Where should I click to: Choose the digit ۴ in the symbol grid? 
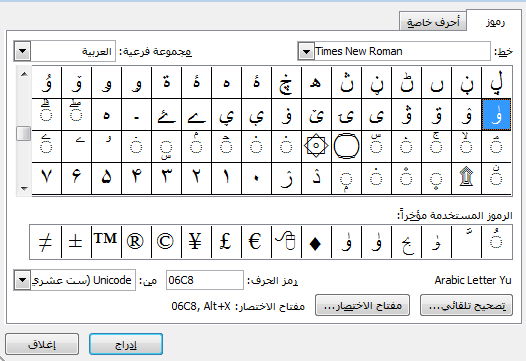tap(136, 178)
